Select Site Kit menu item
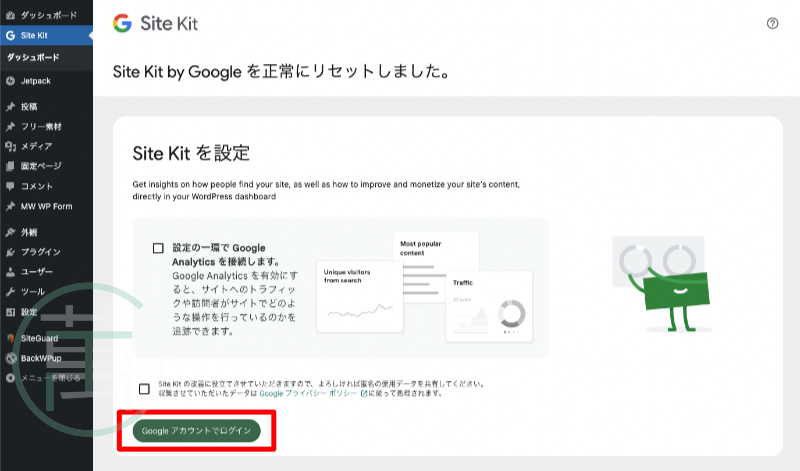The width and height of the screenshot is (800, 471). (x=46, y=35)
